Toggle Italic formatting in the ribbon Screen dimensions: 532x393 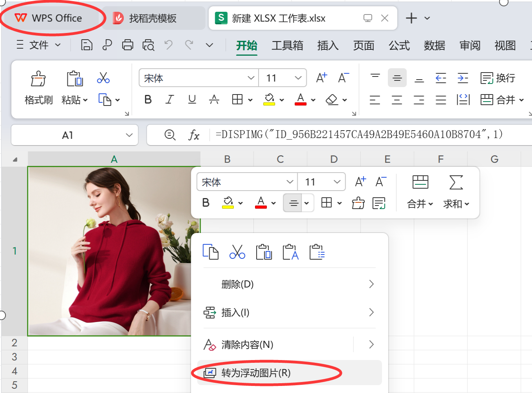click(170, 100)
